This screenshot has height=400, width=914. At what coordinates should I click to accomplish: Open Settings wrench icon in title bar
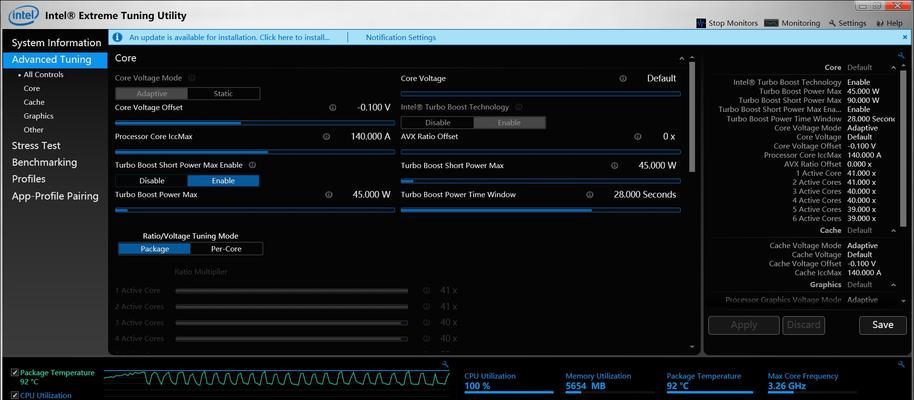(832, 23)
